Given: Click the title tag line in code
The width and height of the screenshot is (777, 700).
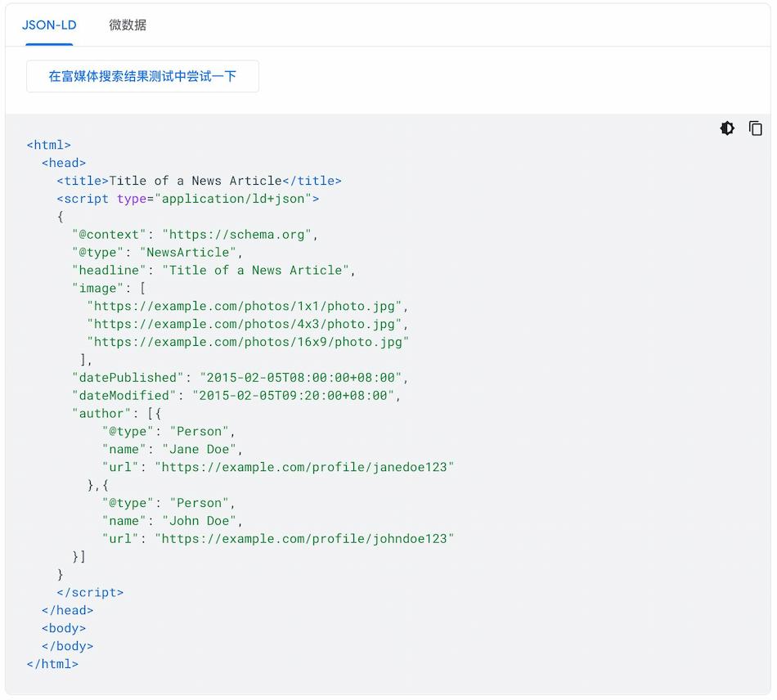Looking at the screenshot, I should pyautogui.click(x=199, y=181).
